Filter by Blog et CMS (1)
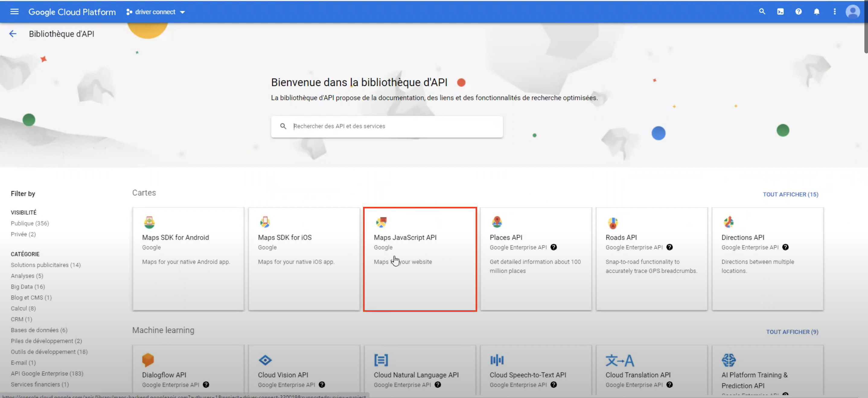The image size is (868, 398). point(31,297)
